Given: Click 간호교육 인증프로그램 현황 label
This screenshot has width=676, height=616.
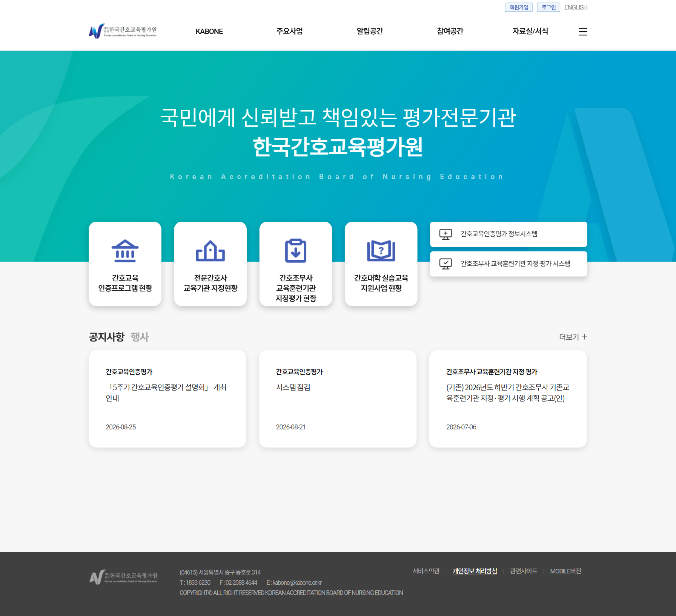Looking at the screenshot, I should point(125,283).
